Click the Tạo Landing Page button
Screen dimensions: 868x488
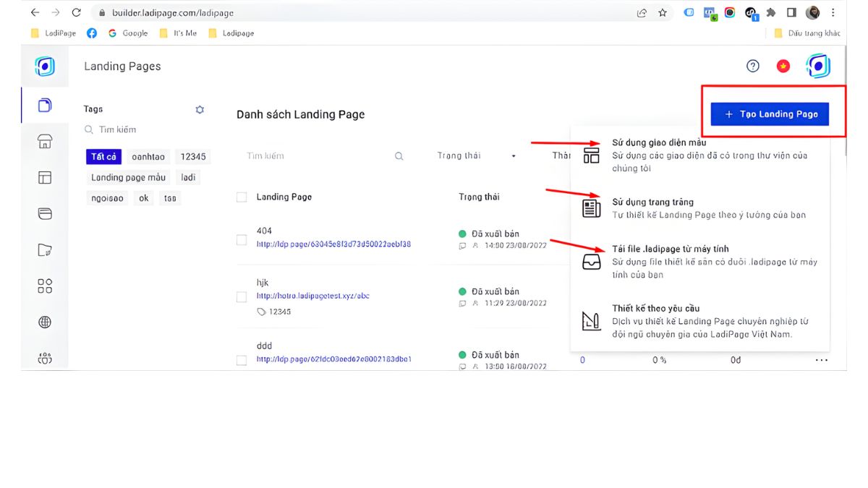pos(770,114)
